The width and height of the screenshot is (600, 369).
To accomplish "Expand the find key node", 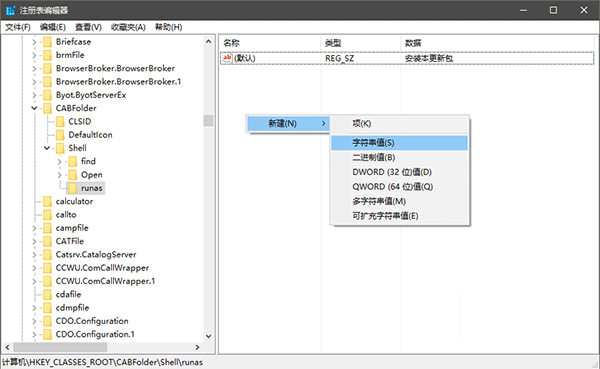I will click(x=60, y=162).
